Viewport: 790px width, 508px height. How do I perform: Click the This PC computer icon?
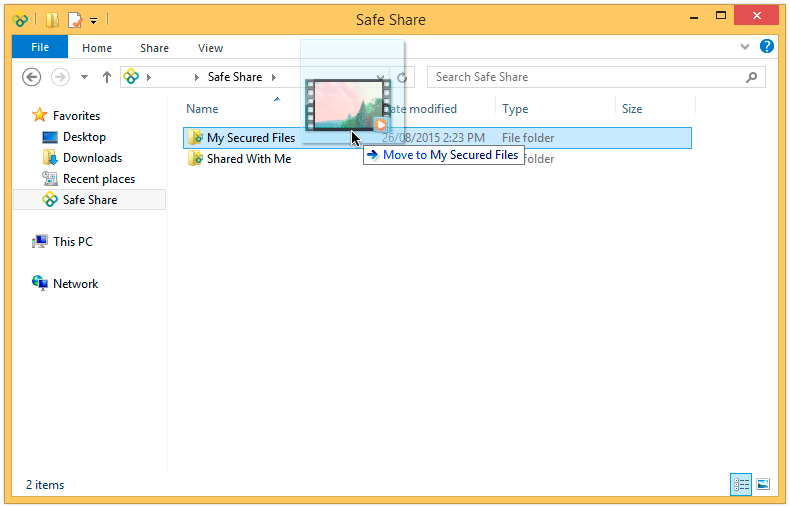(39, 242)
